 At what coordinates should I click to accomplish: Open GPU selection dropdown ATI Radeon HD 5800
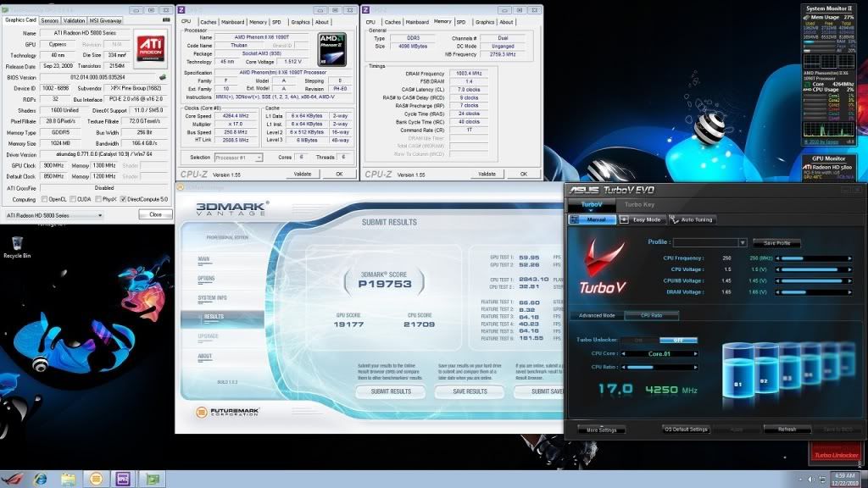pyautogui.click(x=53, y=215)
